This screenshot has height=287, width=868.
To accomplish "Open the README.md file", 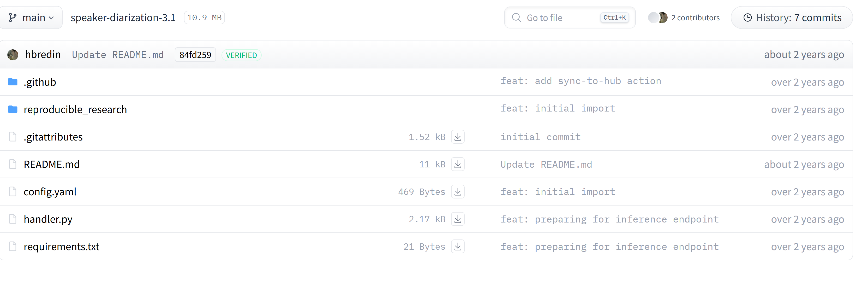I will point(52,164).
